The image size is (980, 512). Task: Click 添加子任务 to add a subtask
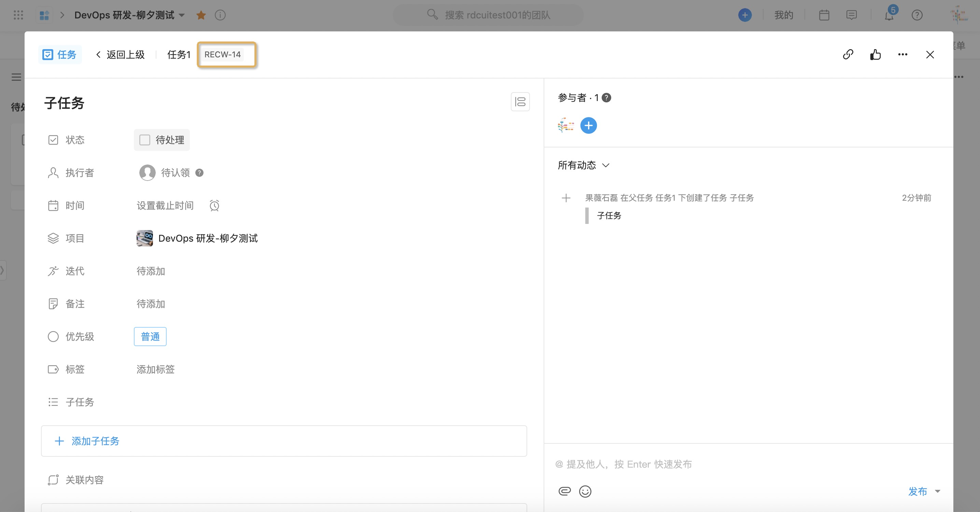[x=284, y=441]
